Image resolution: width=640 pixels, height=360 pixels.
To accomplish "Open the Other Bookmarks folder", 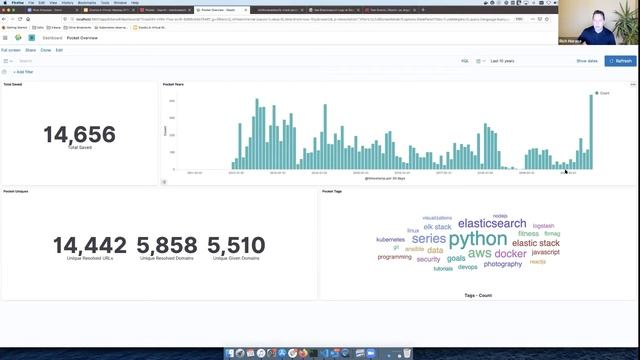I will (78, 28).
